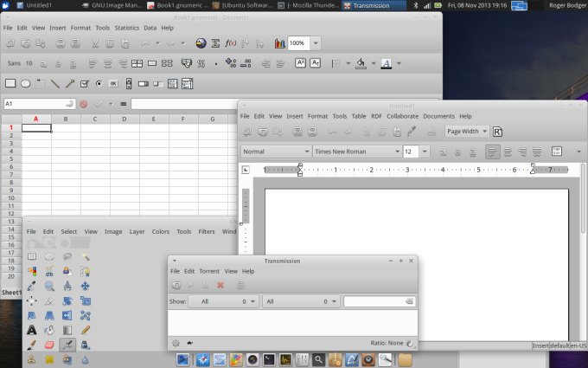Image resolution: width=588 pixels, height=368 pixels.
Task: Click the checkbox form control in Gnumeric toolbar
Action: (84, 84)
